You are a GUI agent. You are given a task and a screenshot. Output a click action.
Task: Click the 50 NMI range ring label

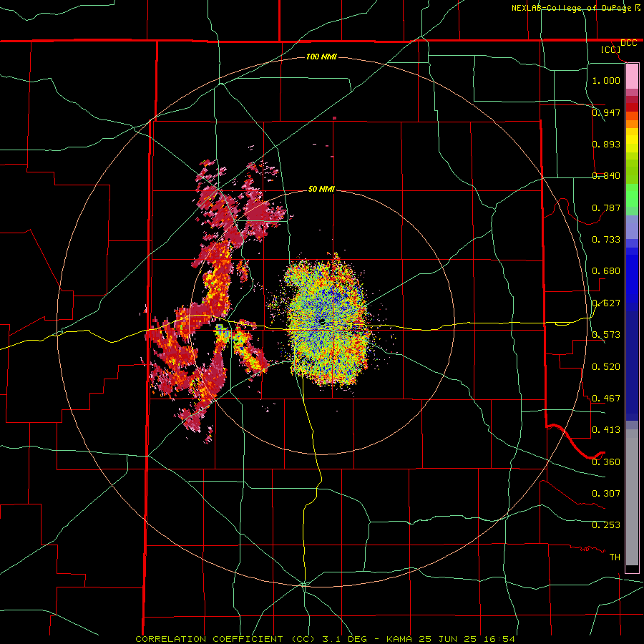321,189
